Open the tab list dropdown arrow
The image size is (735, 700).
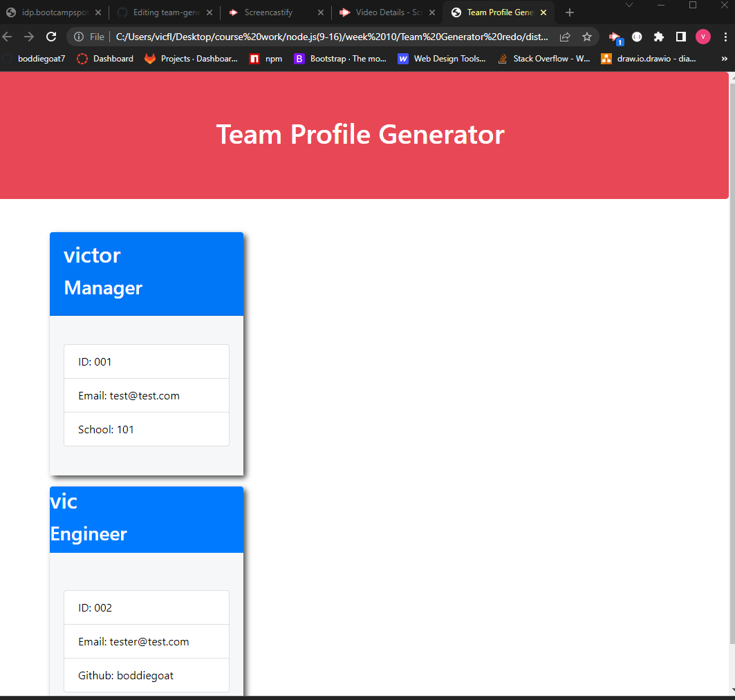629,6
